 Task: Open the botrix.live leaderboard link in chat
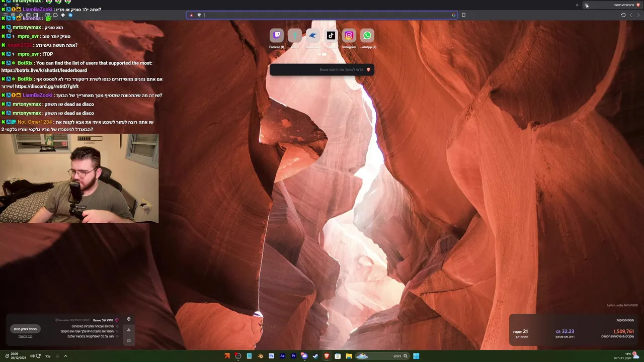point(44,70)
